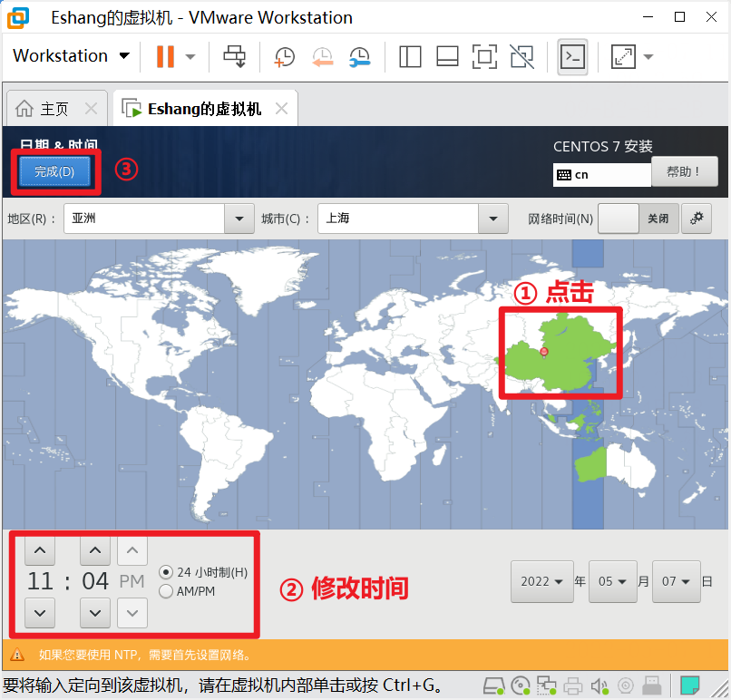
Task: Open the console view button
Action: point(572,57)
